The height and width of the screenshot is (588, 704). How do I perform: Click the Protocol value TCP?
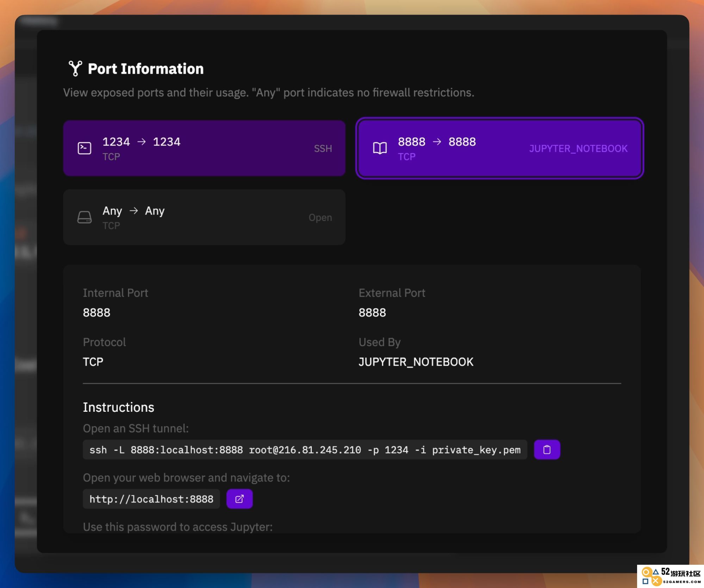tap(93, 362)
